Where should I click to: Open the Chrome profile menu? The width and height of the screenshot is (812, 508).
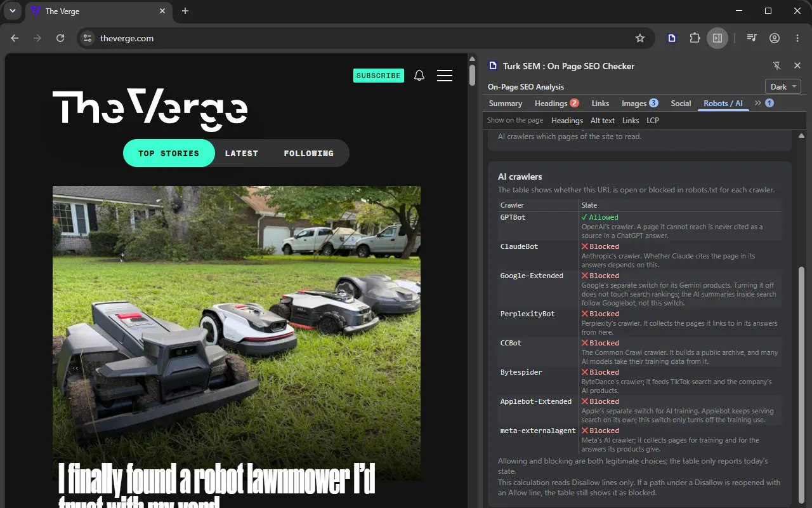[x=775, y=38]
